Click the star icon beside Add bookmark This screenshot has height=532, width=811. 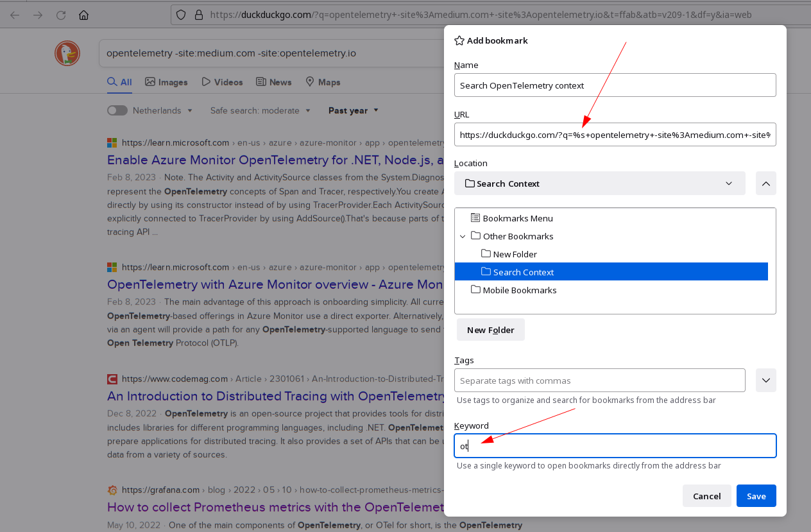pos(459,40)
